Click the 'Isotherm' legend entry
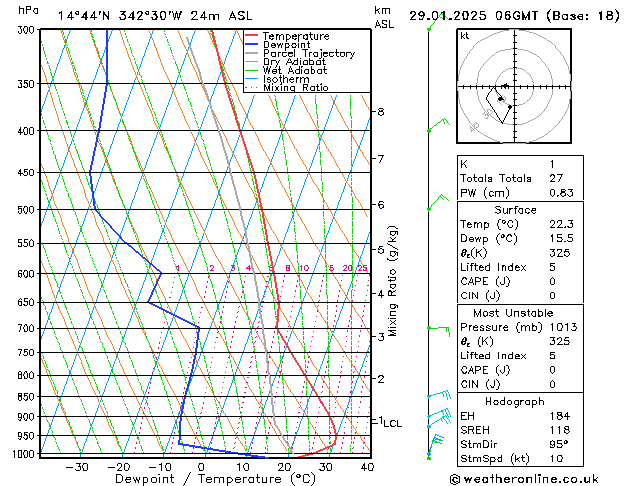Screen dimensions: 629x486 pyautogui.click(x=286, y=79)
